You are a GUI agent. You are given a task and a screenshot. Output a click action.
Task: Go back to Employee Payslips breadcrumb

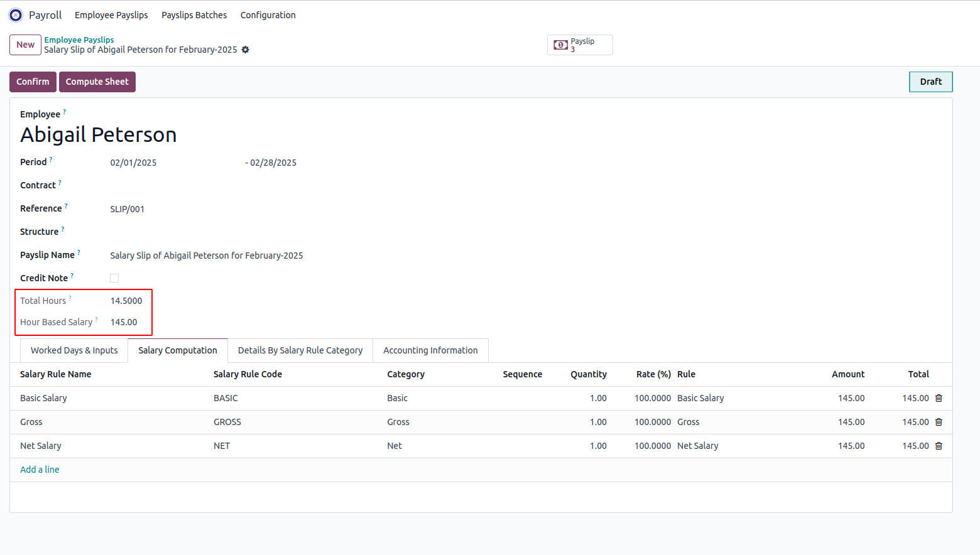point(79,40)
